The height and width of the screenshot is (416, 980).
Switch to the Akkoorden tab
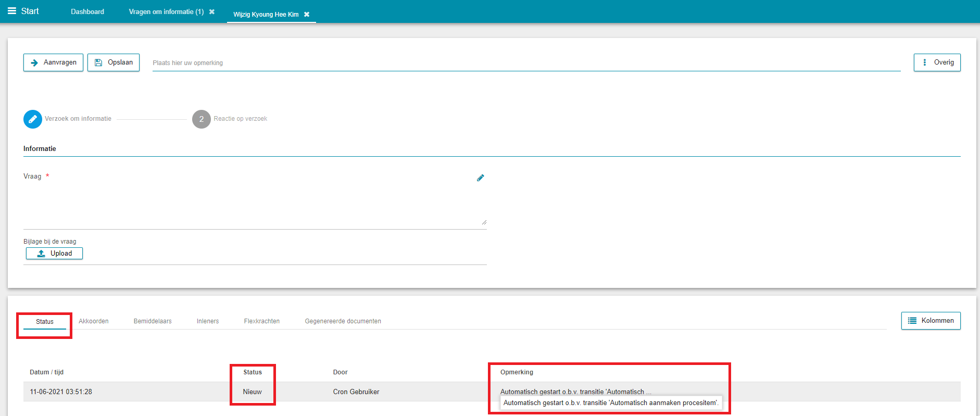pos(94,321)
